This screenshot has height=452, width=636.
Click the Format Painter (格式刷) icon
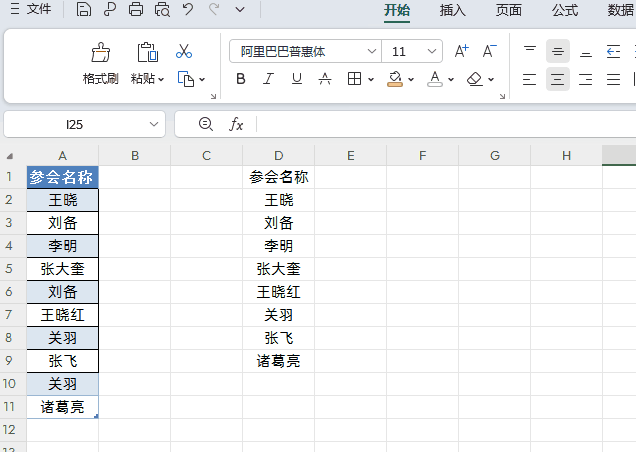pyautogui.click(x=100, y=53)
